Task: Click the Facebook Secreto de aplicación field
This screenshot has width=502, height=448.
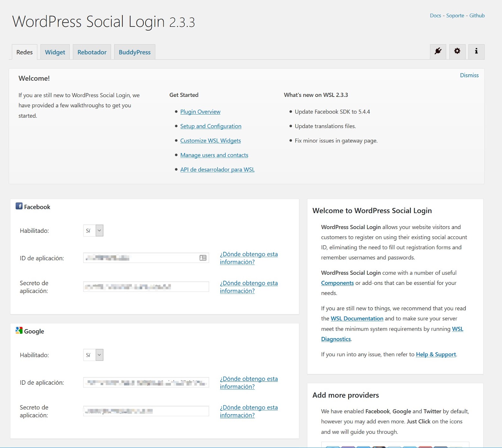Action: [x=146, y=287]
